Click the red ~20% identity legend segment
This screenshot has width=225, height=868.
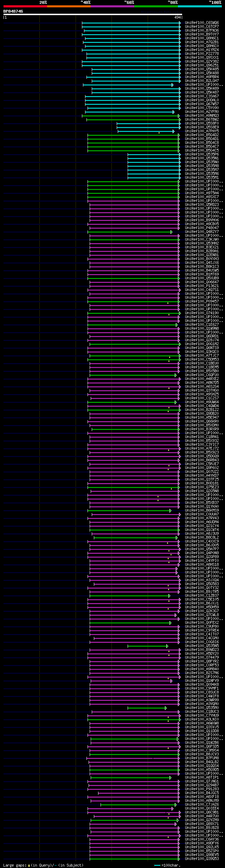click(25, 6)
